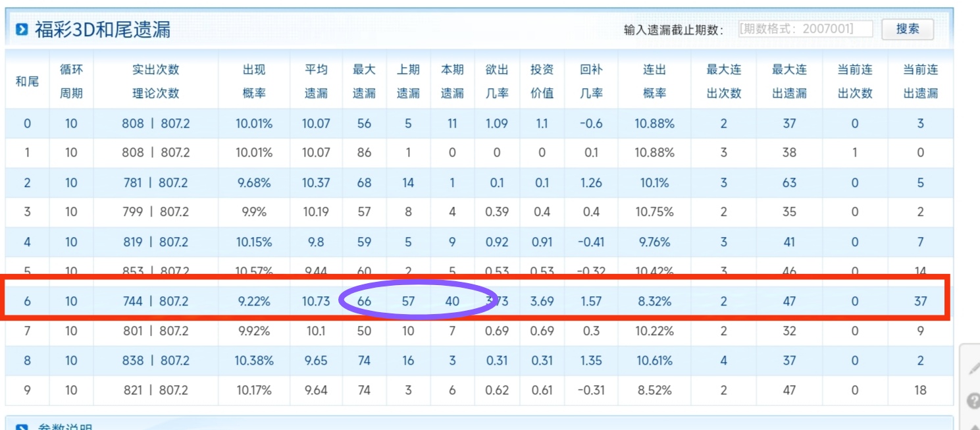Screen dimensions: 980x430
Task: Click the 9.92% probability cell
Action: pyautogui.click(x=254, y=331)
